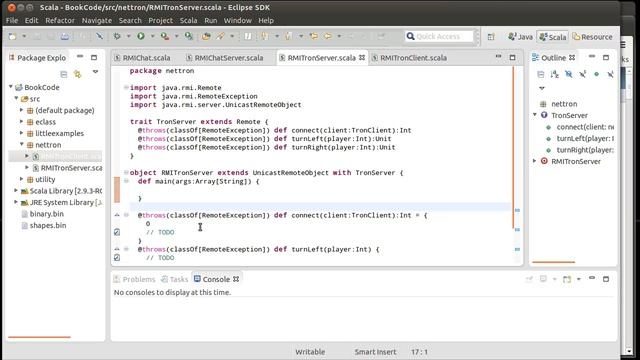Image resolution: width=640 pixels, height=360 pixels.
Task: Toggle code folding for the import block
Action: [x=126, y=87]
